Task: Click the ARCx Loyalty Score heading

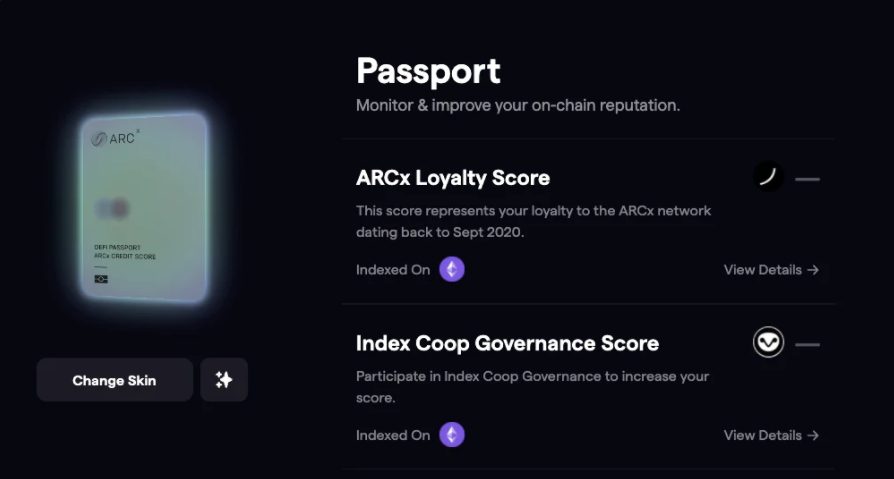Action: pos(453,178)
